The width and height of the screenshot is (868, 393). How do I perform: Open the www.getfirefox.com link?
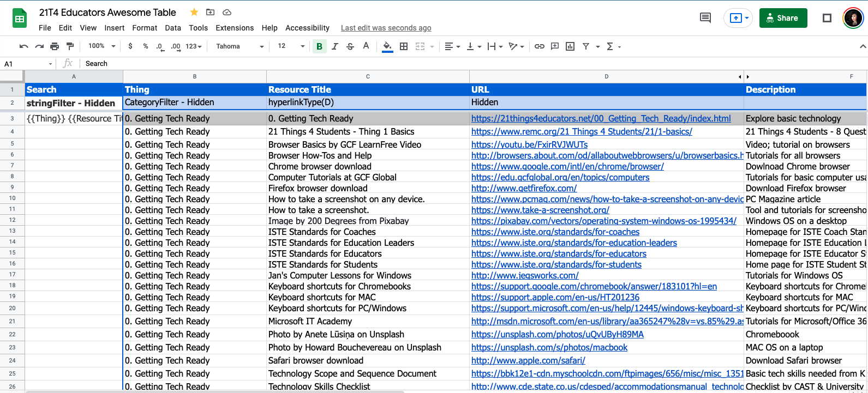coord(524,188)
